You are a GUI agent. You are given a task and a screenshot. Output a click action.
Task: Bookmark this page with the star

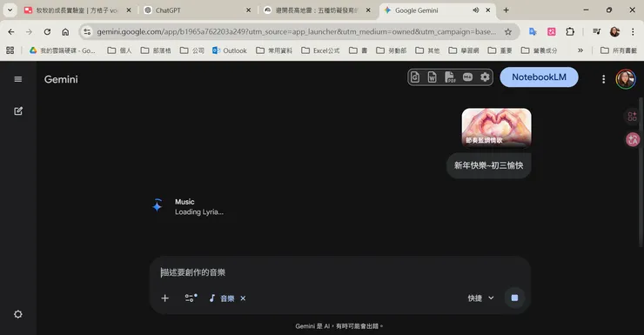click(x=508, y=31)
